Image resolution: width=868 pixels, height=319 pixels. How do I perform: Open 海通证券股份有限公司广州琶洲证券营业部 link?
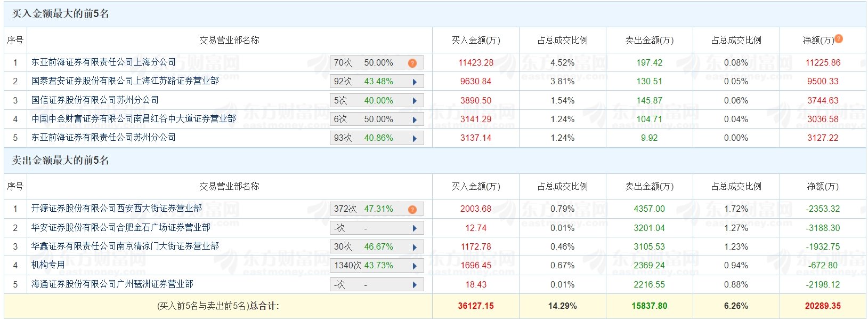(112, 284)
